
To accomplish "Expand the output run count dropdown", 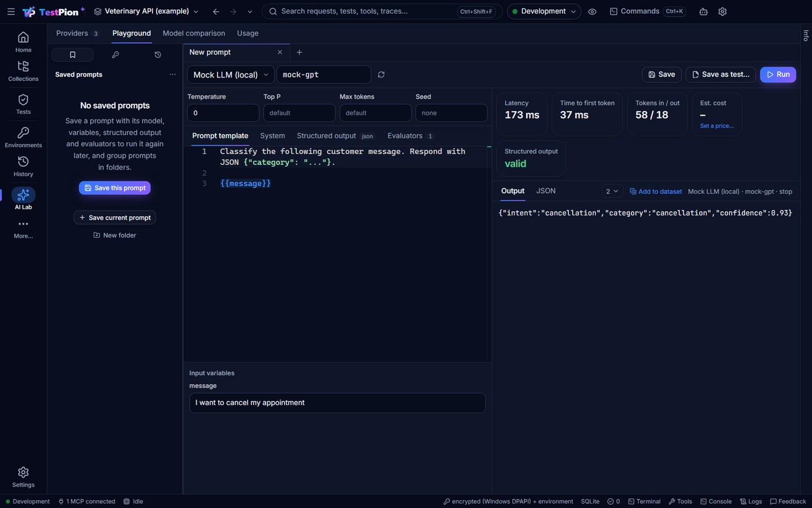I will 612,191.
